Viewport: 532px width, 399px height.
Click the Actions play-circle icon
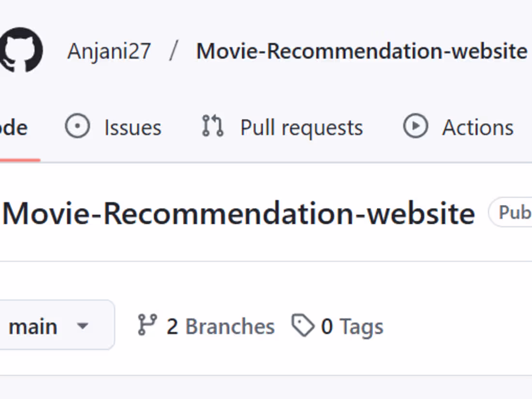tap(414, 126)
